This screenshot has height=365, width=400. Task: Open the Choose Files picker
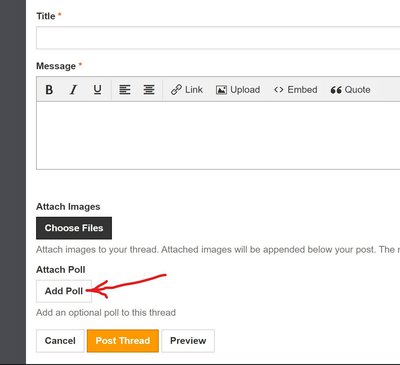click(74, 228)
